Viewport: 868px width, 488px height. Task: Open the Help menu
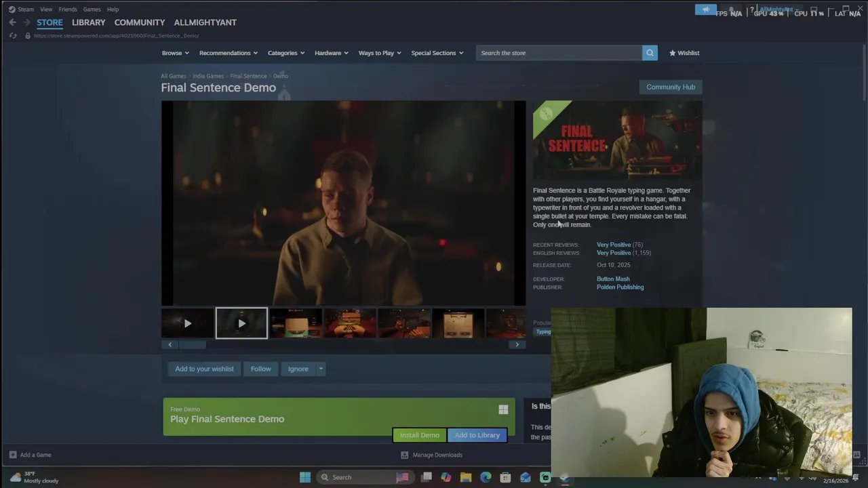coord(113,9)
